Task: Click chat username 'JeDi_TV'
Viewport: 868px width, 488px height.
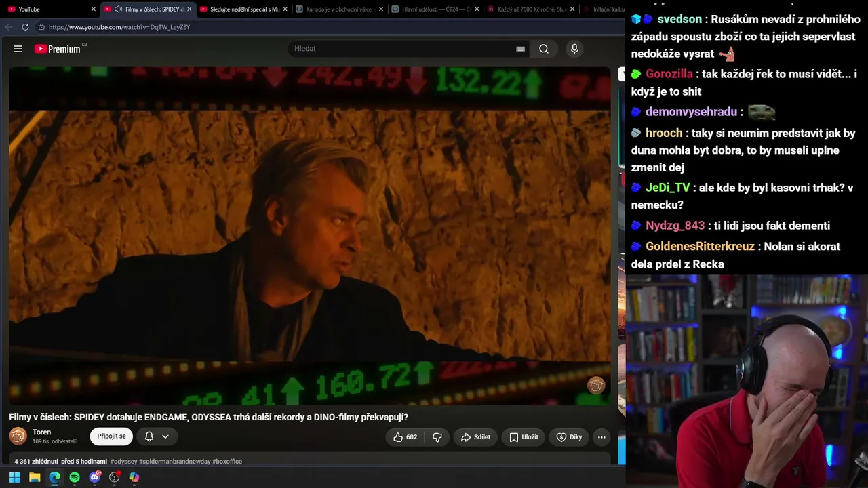Action: pyautogui.click(x=668, y=188)
